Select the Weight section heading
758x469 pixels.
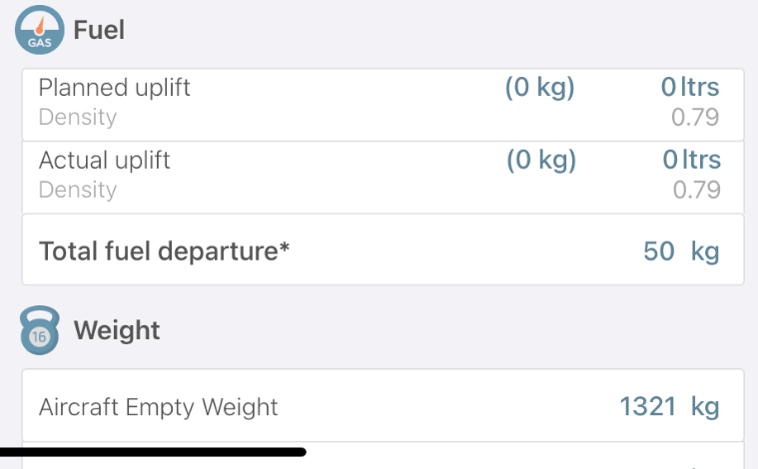[x=117, y=330]
